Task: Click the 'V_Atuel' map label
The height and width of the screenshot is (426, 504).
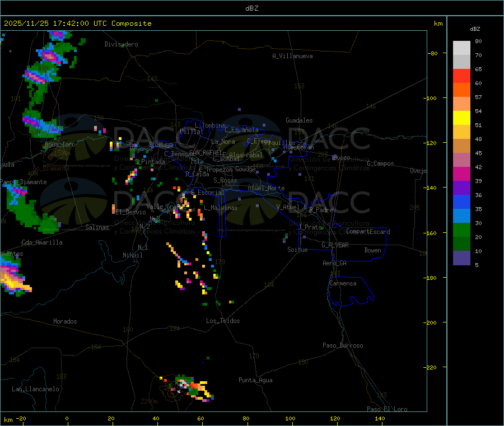Action: tap(288, 207)
